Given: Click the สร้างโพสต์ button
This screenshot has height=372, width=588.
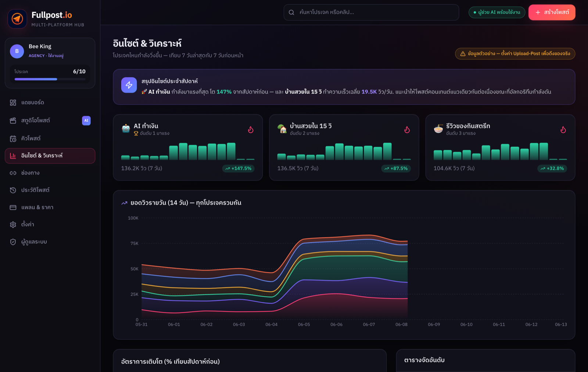Looking at the screenshot, I should click(552, 12).
